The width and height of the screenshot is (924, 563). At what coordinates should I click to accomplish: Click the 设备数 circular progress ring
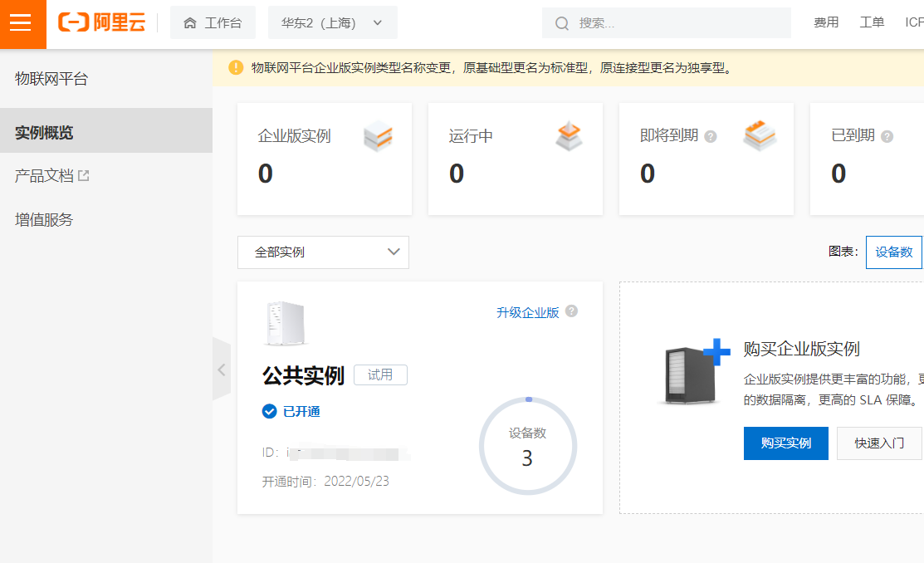pos(527,447)
